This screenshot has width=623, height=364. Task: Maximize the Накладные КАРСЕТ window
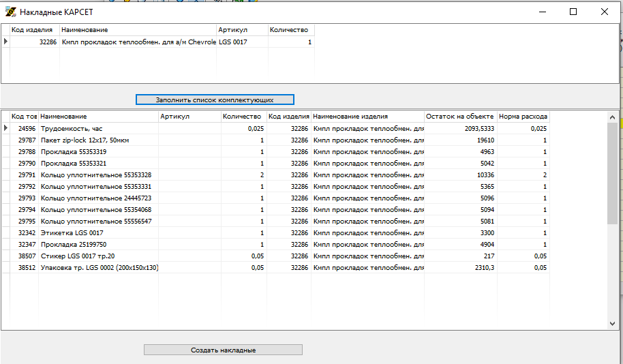point(573,12)
